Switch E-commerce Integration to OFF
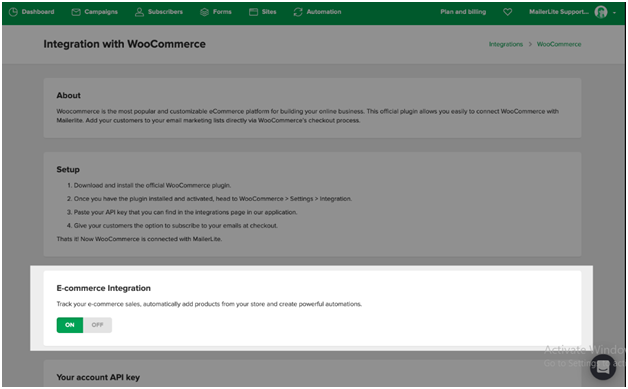Screen dimensions: 628x389 click(97, 325)
